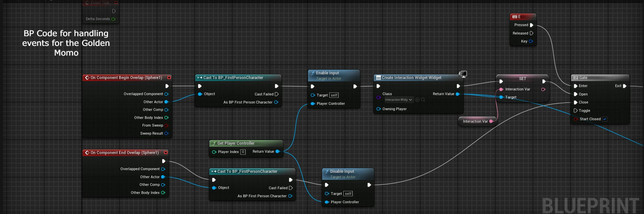
Task: Click the Sweep Result pin
Action: tap(166, 133)
